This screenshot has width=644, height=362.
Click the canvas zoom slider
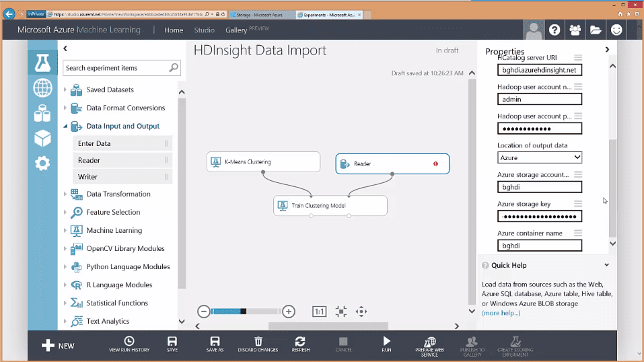246,312
